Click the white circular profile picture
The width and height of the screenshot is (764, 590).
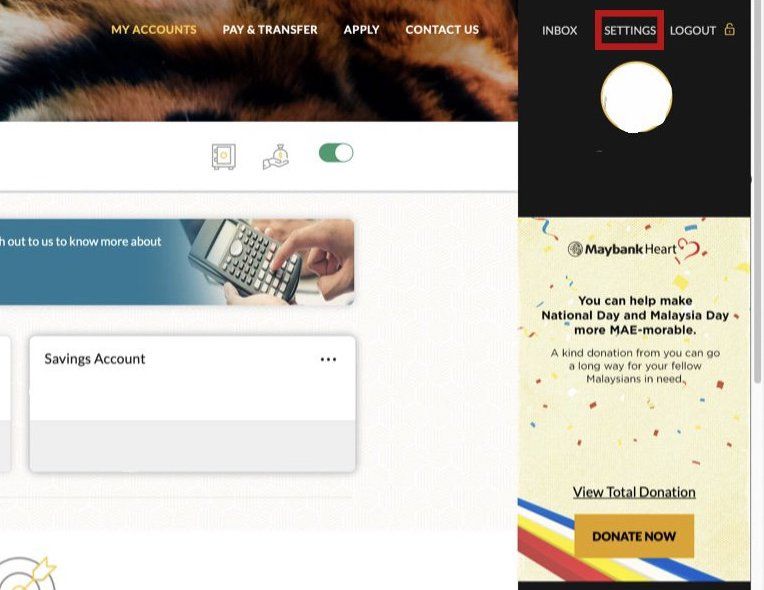point(636,97)
